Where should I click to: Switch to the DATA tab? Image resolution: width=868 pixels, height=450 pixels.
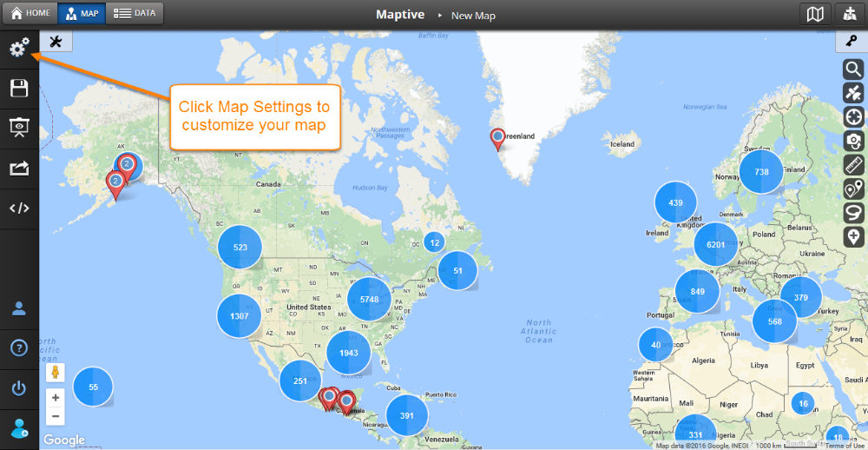click(x=135, y=13)
